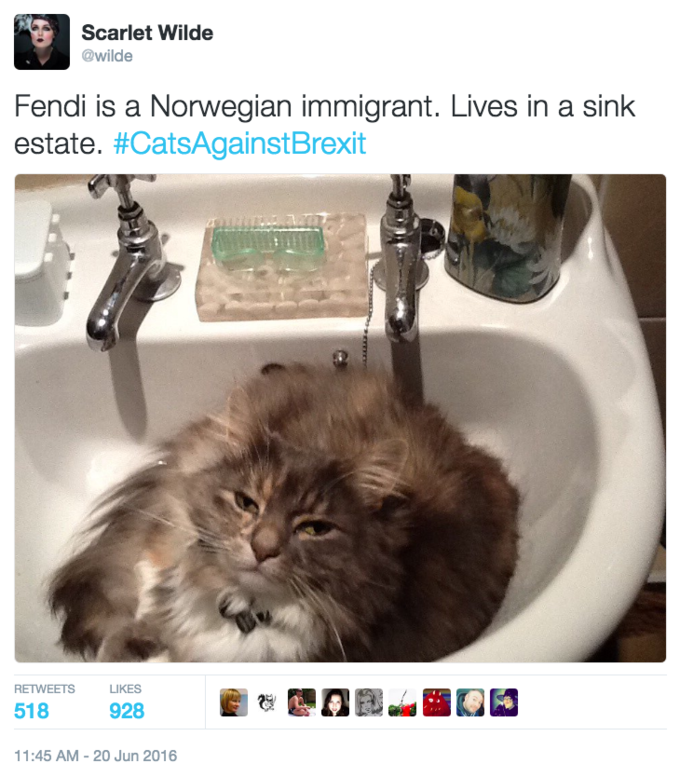Click the red monster avatar
The width and height of the screenshot is (680, 777).
[437, 702]
